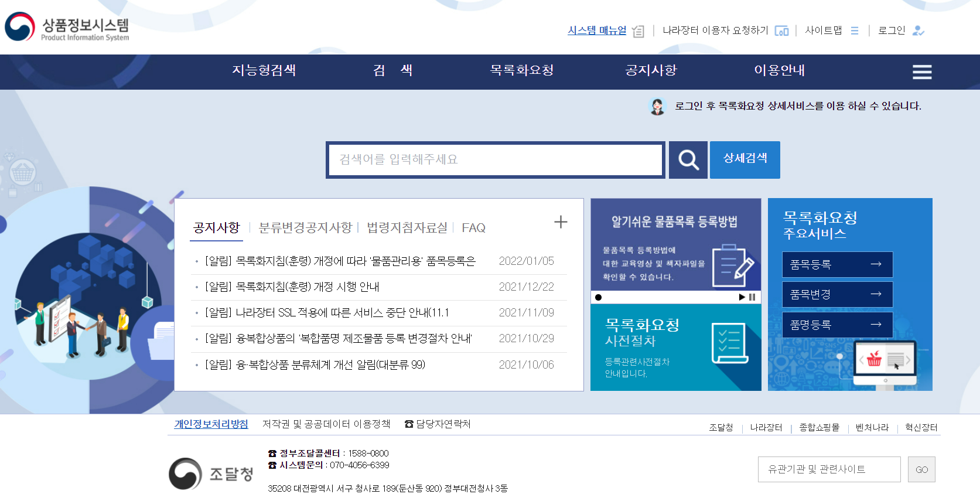Open notice about 나라장터 SSL 적용
Image resolution: width=980 pixels, height=494 pixels.
(327, 312)
